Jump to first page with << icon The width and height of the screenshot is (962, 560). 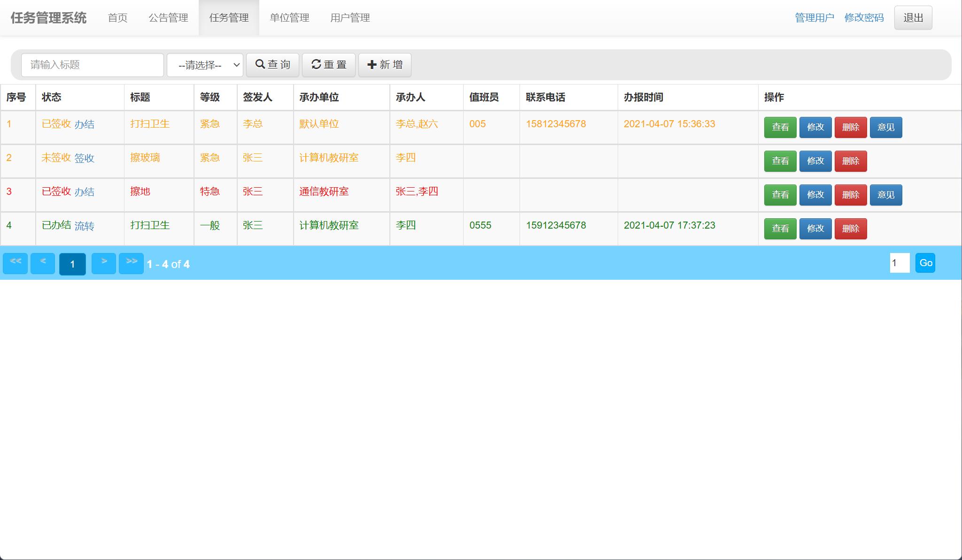coord(15,263)
